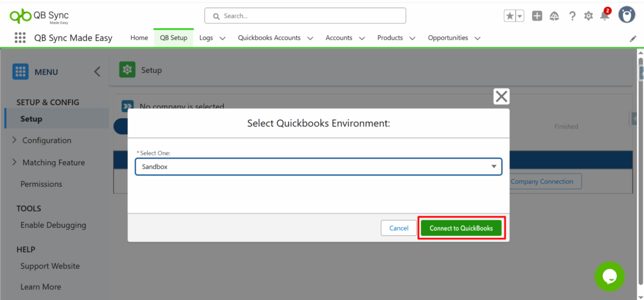Open the global actions plus icon

[x=537, y=16]
